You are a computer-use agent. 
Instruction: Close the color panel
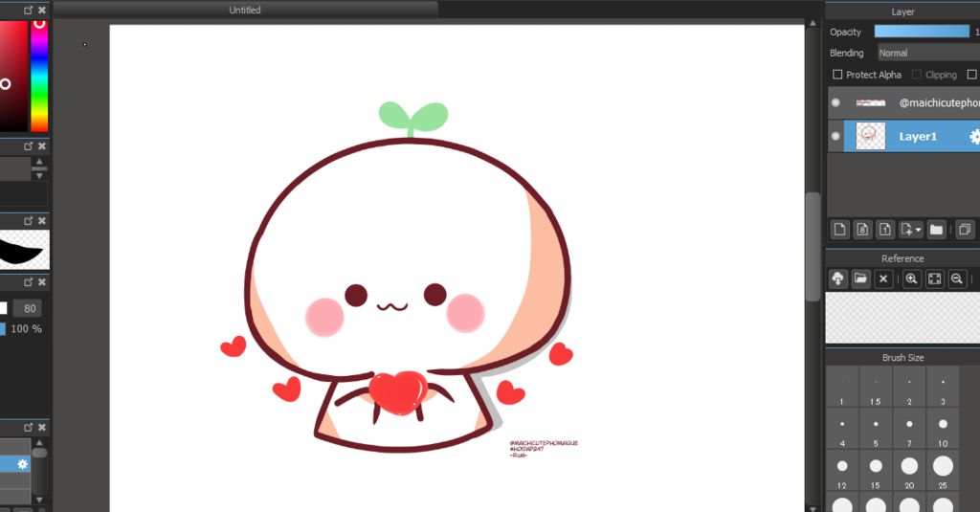coord(42,10)
